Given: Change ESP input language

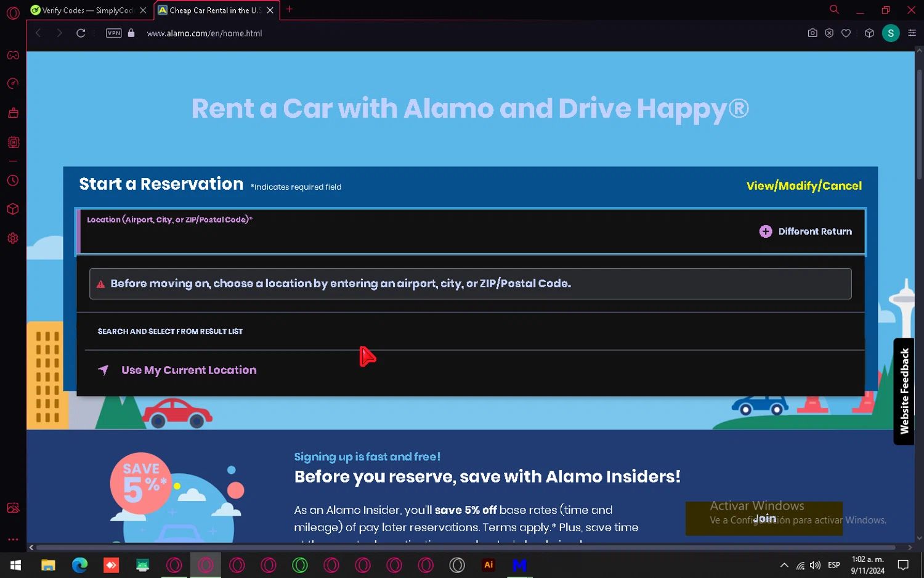Looking at the screenshot, I should click(x=834, y=565).
